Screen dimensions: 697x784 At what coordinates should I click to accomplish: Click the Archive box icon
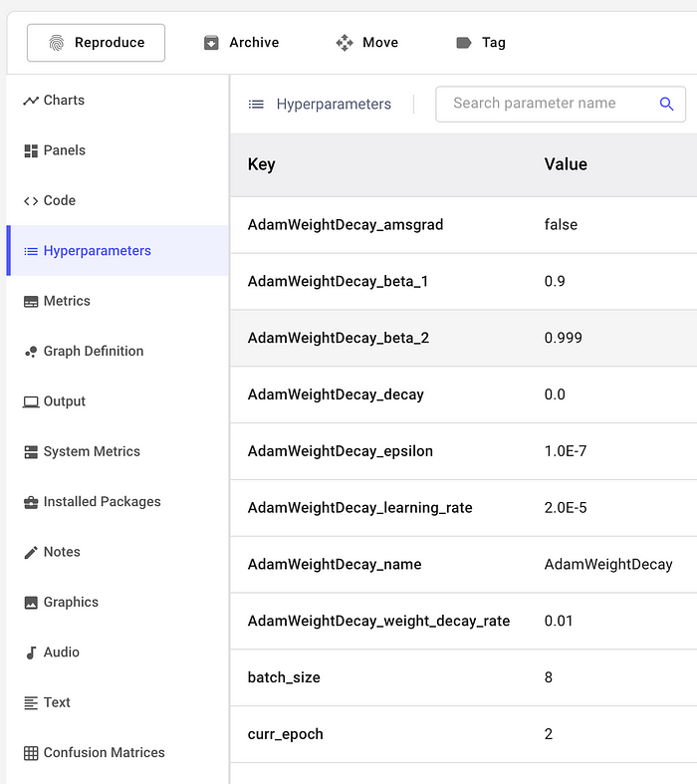(x=211, y=43)
